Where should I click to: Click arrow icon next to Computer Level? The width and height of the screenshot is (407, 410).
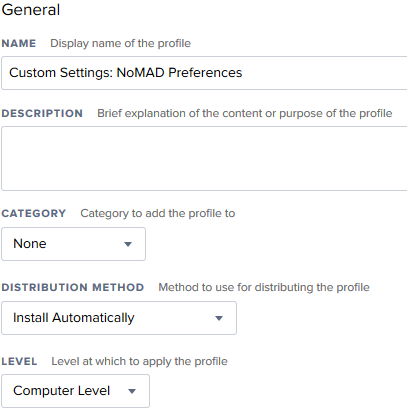[x=132, y=391]
